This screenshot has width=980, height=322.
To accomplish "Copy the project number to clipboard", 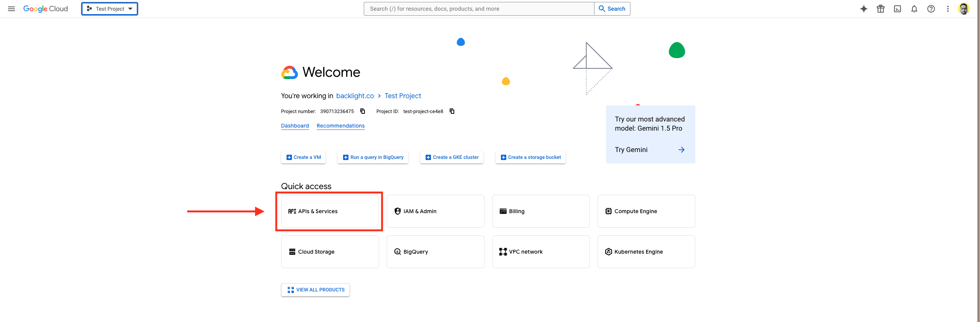I will [363, 111].
